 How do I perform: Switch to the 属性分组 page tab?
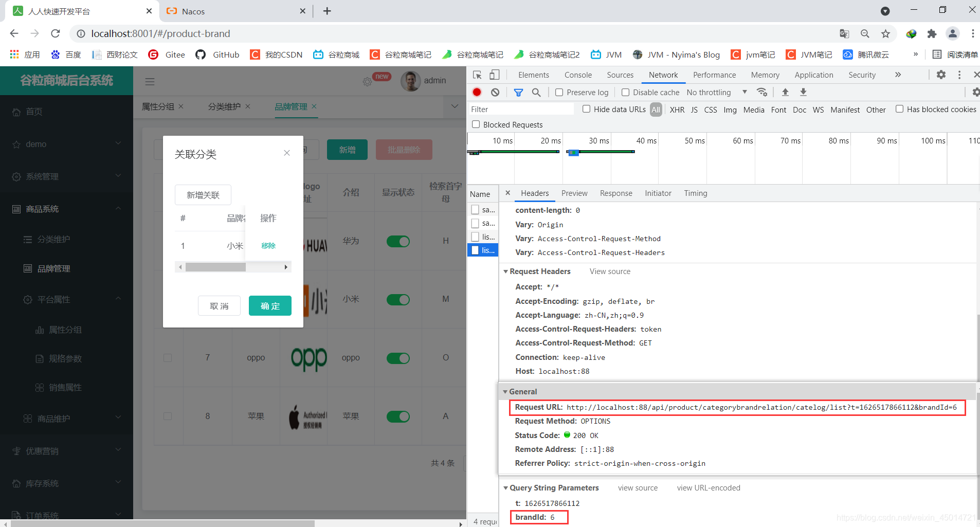click(x=158, y=106)
